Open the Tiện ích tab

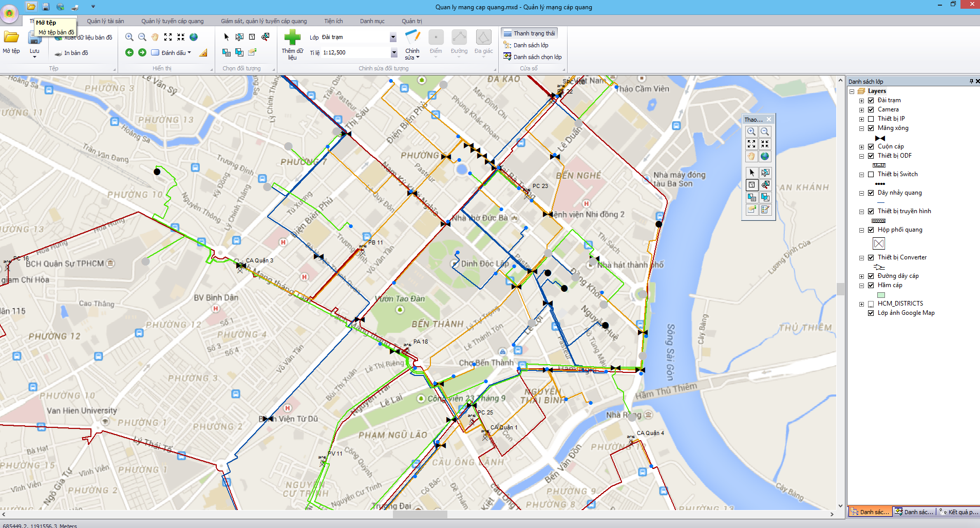point(333,21)
